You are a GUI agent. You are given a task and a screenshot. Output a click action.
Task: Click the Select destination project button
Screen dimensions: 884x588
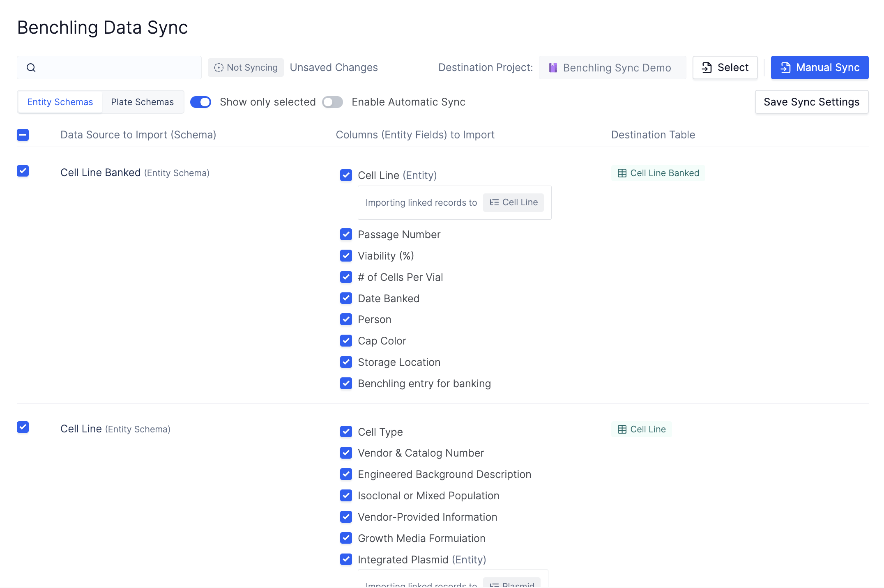[x=725, y=68]
